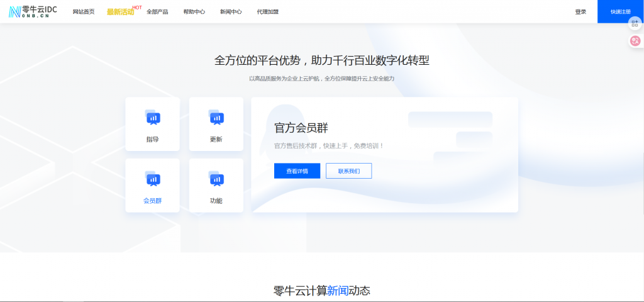This screenshot has width=644, height=302.
Task: Click the 更新 card icon
Action: (216, 117)
